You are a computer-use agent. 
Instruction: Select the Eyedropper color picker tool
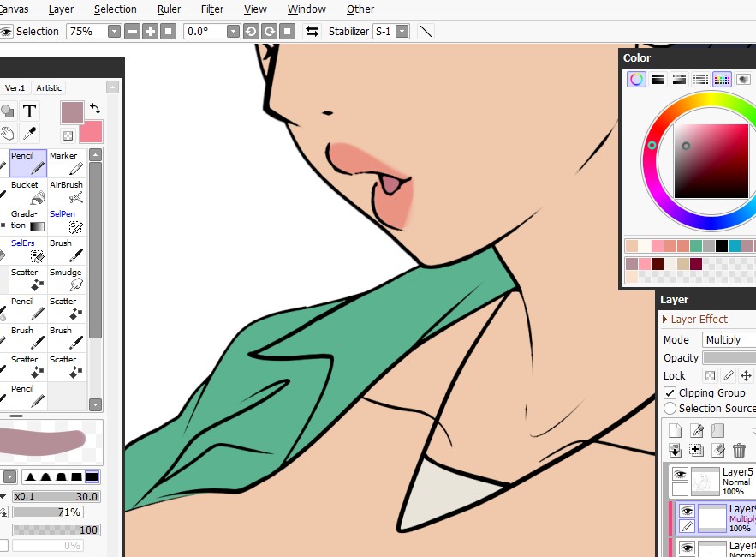pyautogui.click(x=29, y=133)
